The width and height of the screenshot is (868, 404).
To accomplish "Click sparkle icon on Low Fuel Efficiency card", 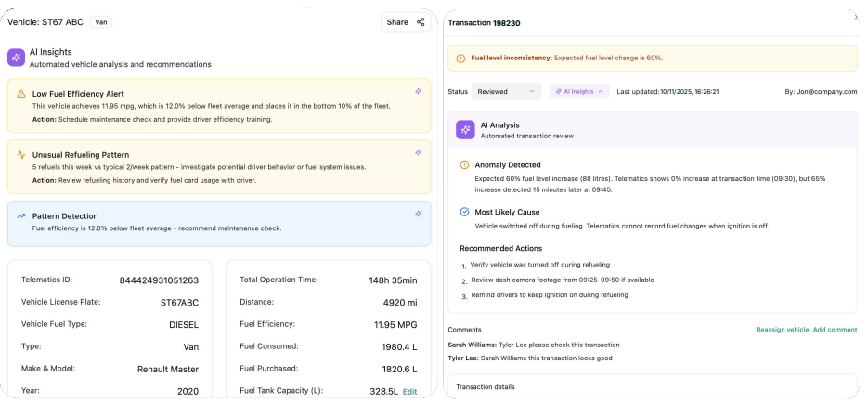I will [418, 91].
